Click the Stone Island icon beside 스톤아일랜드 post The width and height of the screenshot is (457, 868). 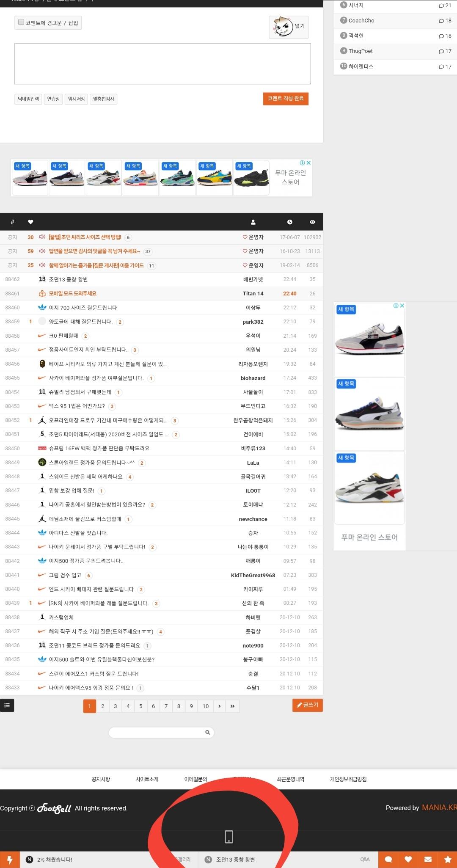point(42,463)
